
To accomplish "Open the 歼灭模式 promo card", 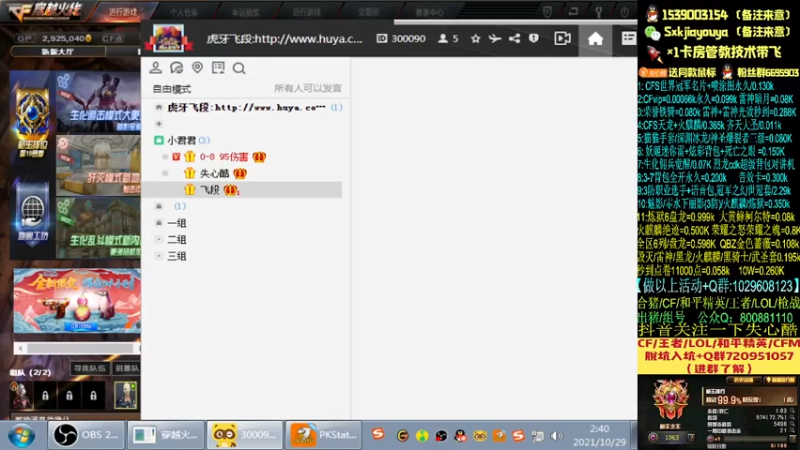I will [98, 165].
